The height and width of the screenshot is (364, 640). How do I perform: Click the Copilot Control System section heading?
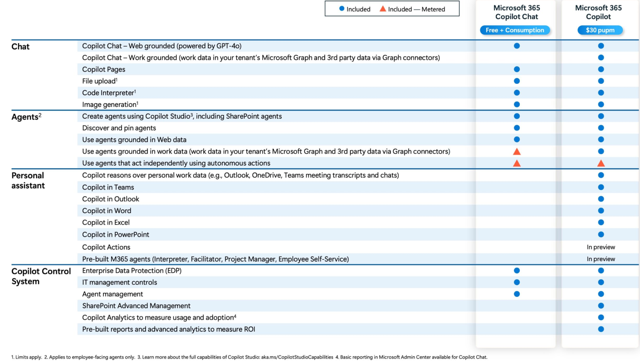click(x=41, y=277)
